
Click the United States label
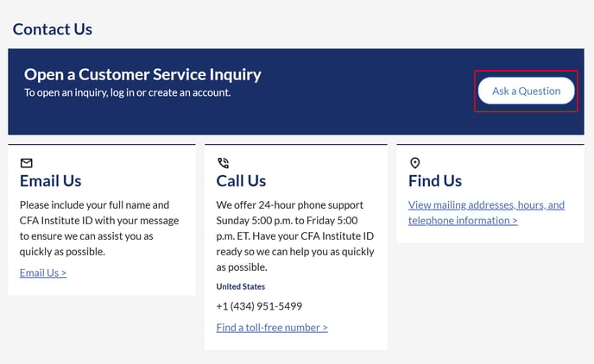pyautogui.click(x=241, y=287)
